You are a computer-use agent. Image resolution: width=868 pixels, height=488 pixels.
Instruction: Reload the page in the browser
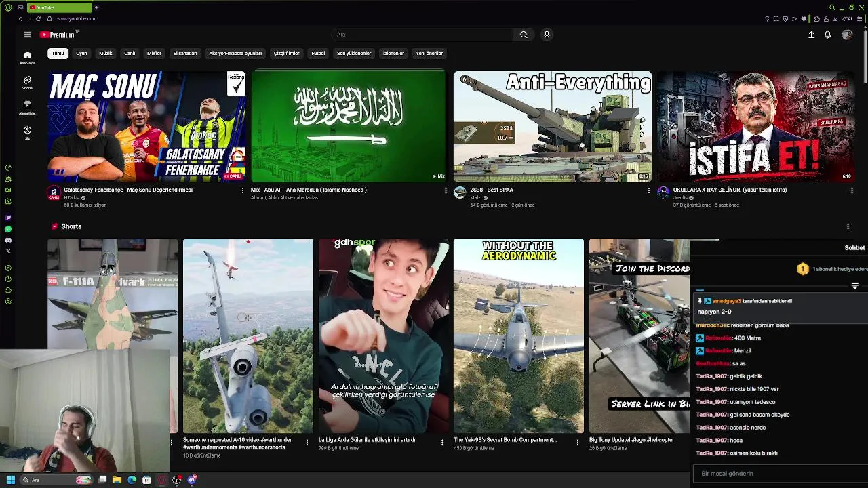(x=38, y=19)
